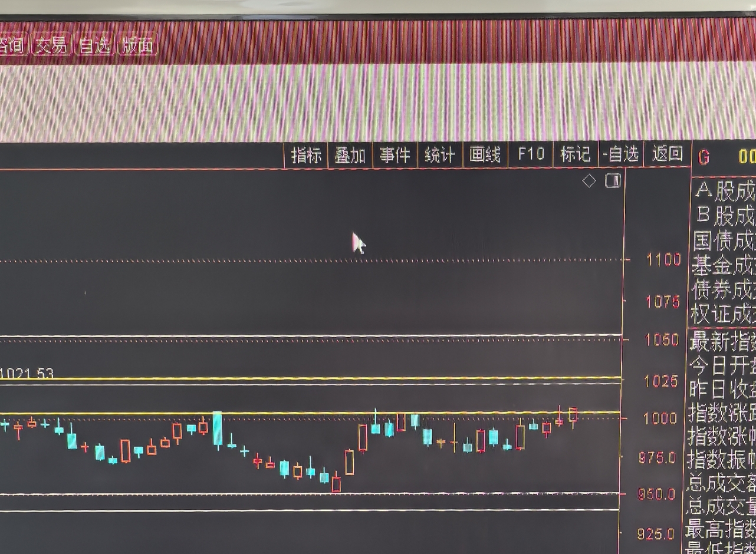Click the 925.0 price axis label

pos(655,535)
